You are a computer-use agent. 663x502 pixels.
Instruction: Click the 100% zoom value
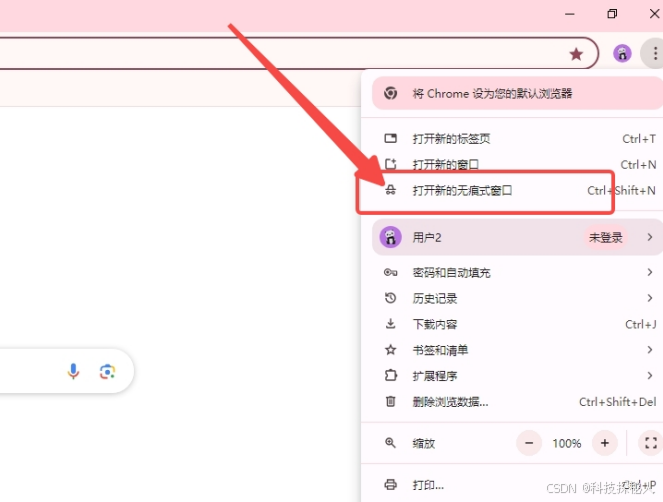[x=567, y=443]
